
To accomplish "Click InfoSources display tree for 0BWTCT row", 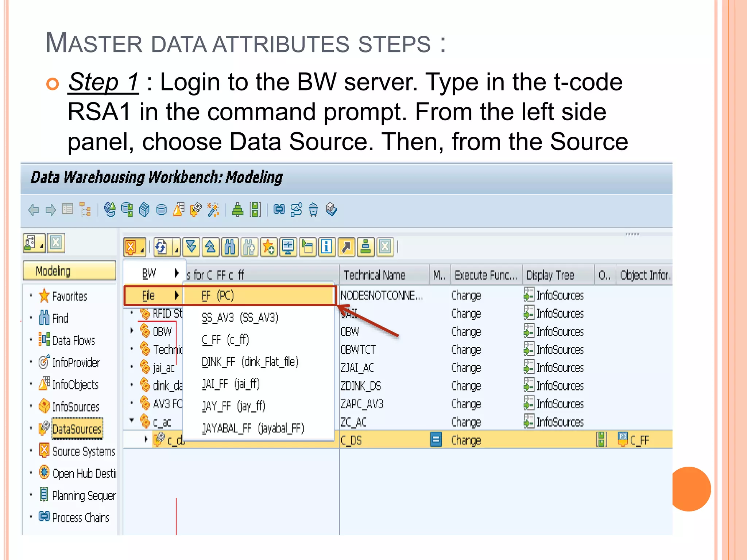I will (554, 349).
